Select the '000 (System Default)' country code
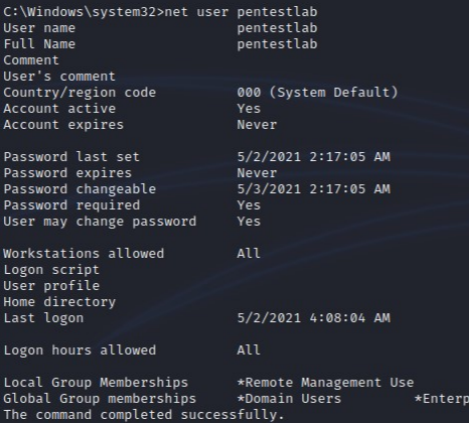Image resolution: width=469 pixels, height=423 pixels. pyautogui.click(x=317, y=92)
